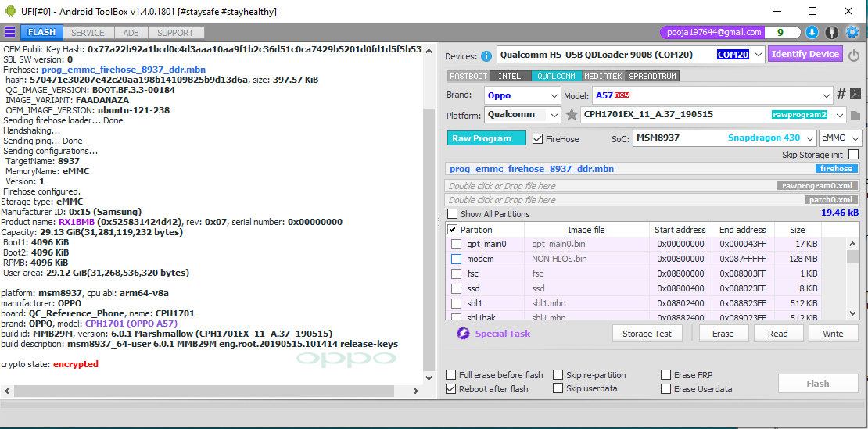Select the FASTBOOT chipset tab
The image size is (868, 429).
click(x=467, y=77)
